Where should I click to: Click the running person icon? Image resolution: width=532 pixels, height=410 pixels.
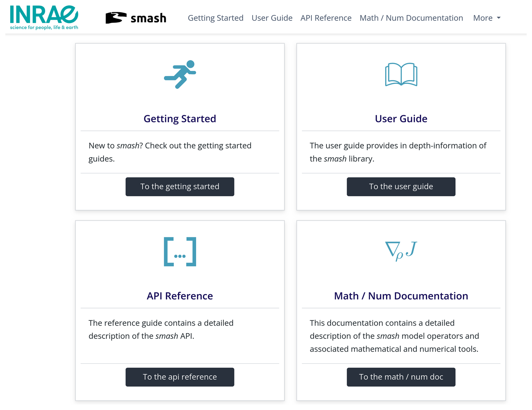click(x=180, y=74)
